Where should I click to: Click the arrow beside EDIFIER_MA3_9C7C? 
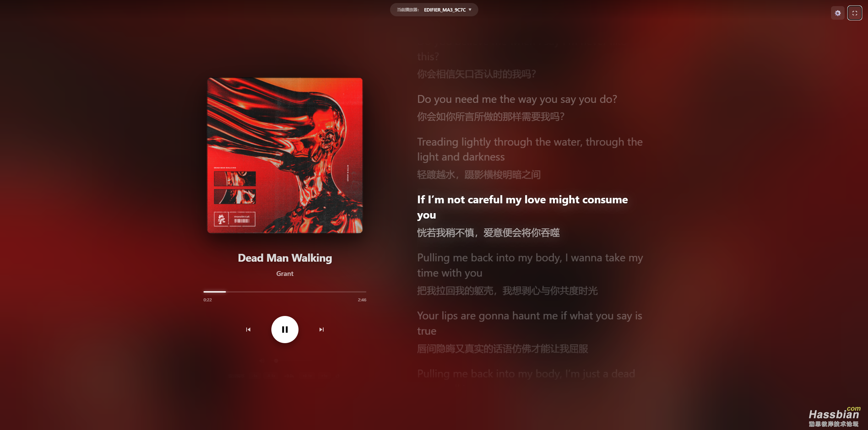pos(470,10)
